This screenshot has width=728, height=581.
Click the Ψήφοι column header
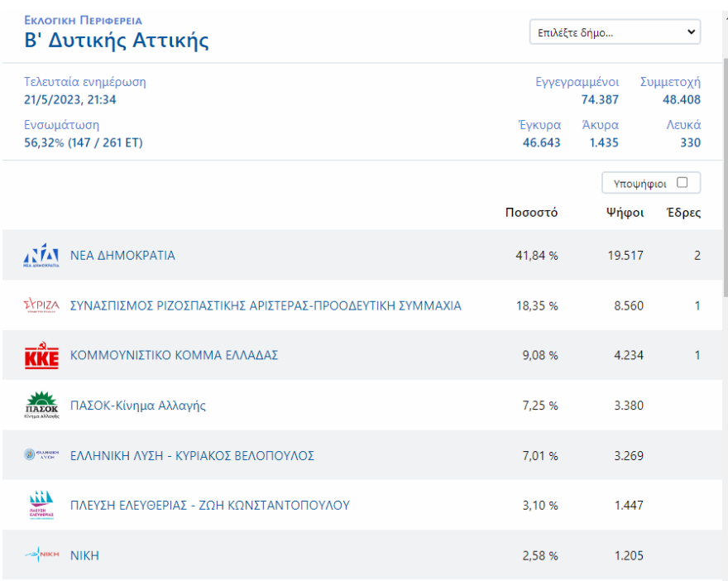[625, 213]
